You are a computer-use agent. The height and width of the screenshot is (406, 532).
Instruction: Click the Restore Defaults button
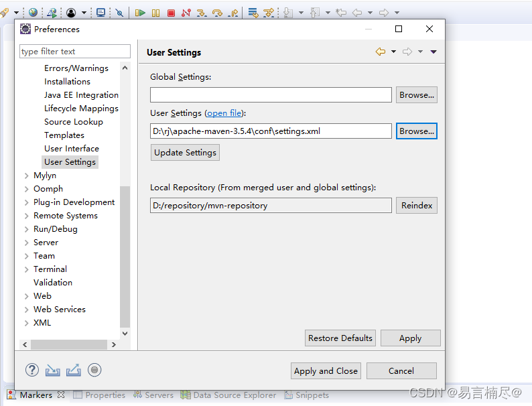click(x=340, y=338)
